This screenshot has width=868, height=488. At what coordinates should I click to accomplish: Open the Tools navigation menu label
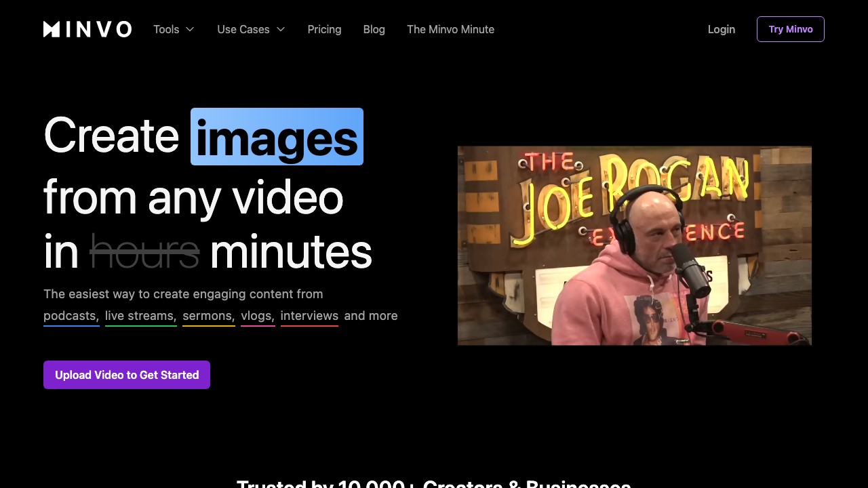click(166, 29)
